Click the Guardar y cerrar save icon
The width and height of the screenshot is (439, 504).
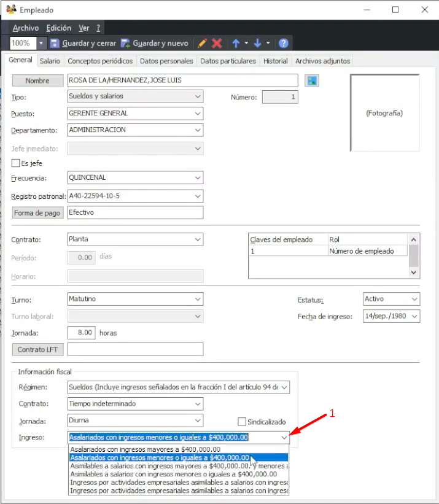(x=55, y=44)
